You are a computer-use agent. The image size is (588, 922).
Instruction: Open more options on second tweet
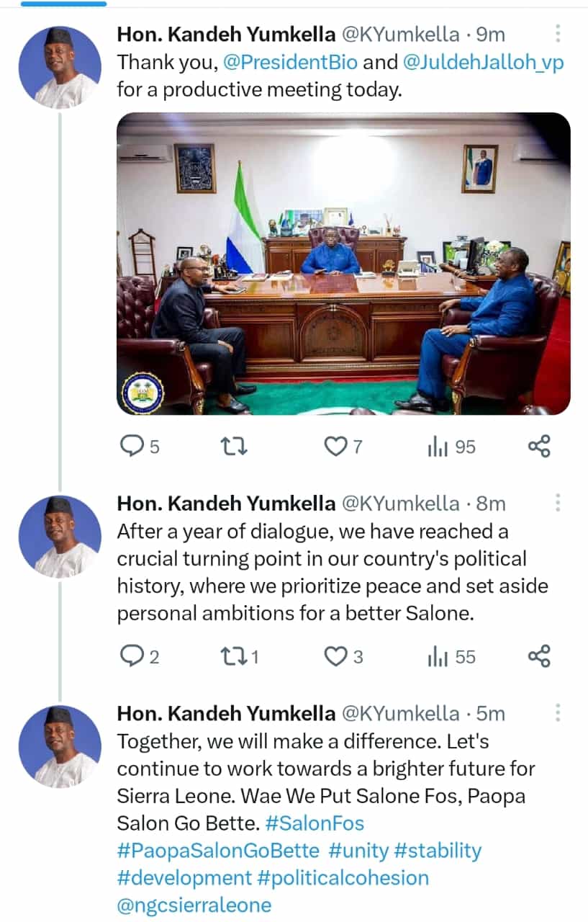558,503
